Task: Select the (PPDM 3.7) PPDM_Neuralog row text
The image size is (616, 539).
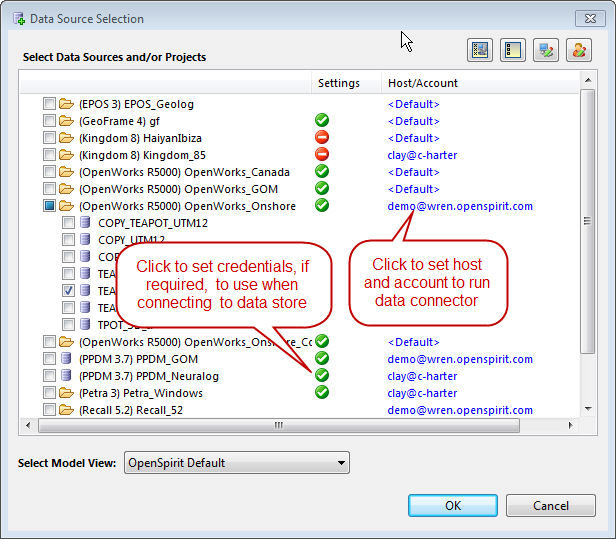Action: click(x=149, y=376)
